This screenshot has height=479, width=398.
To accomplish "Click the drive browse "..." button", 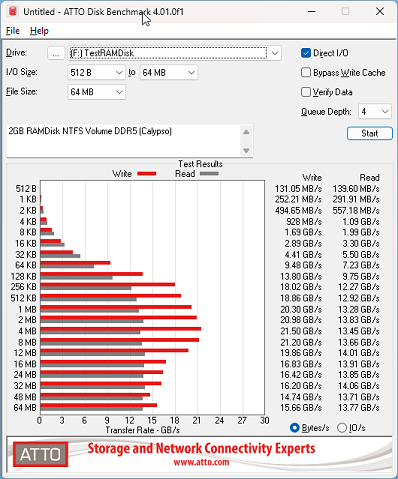I will [x=56, y=53].
